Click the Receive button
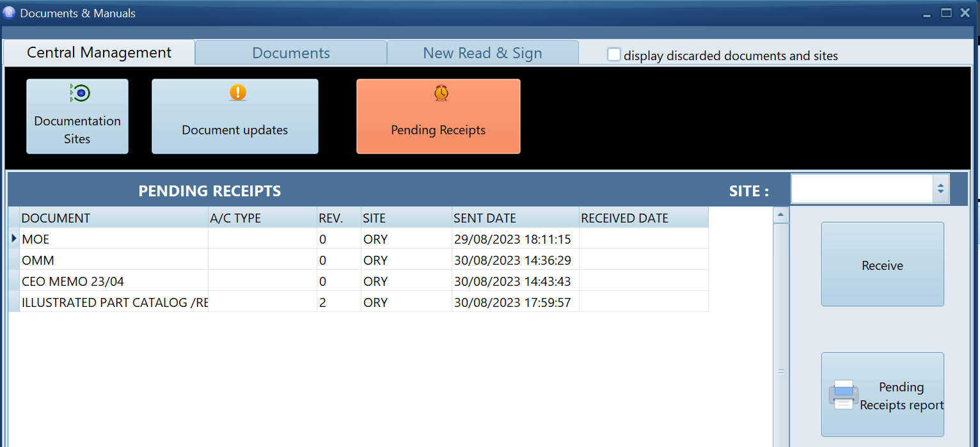Image resolution: width=980 pixels, height=447 pixels. point(882,264)
